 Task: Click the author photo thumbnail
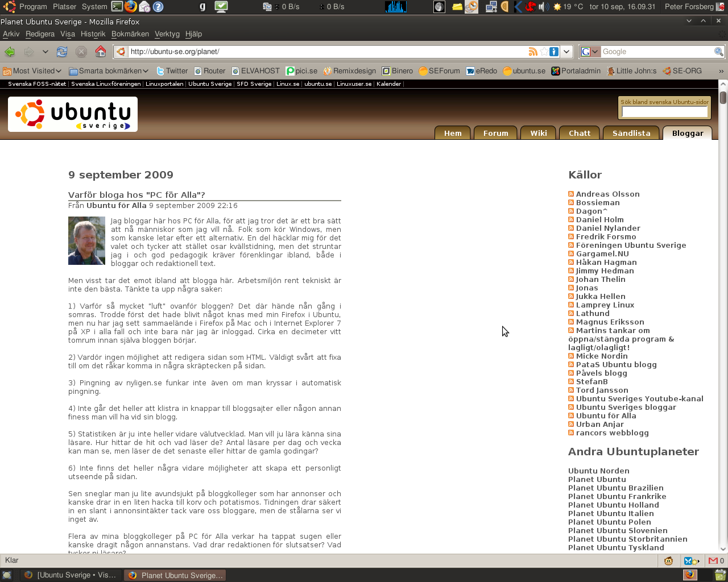tap(86, 240)
